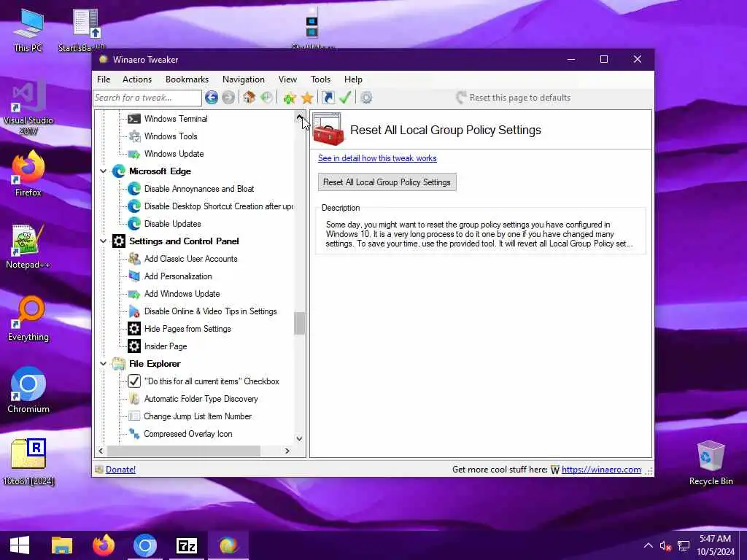This screenshot has height=560, width=747.
Task: Click Reset All Local Group Policy Settings button
Action: tap(387, 182)
